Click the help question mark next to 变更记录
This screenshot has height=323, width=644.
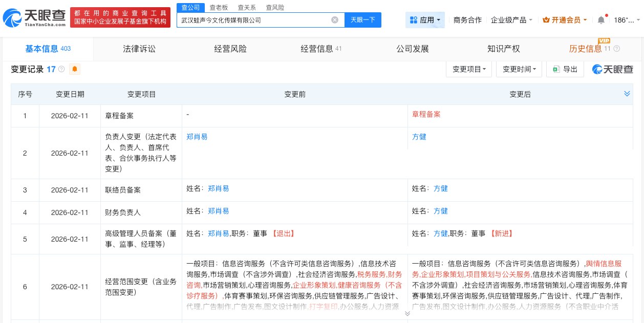pyautogui.click(x=61, y=69)
